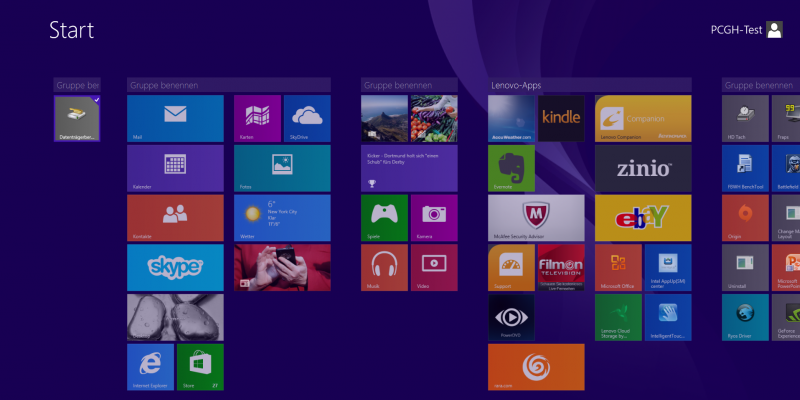Open the IntelligentTouch tile

coord(668,317)
